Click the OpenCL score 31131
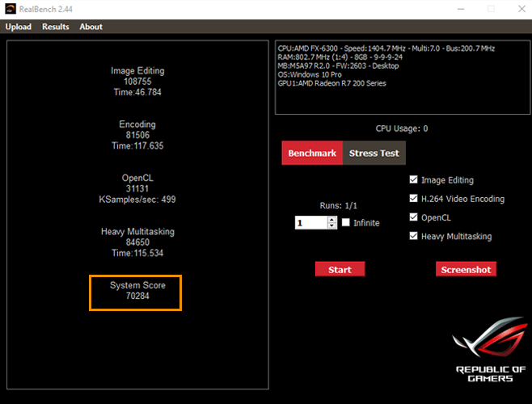 (137, 188)
